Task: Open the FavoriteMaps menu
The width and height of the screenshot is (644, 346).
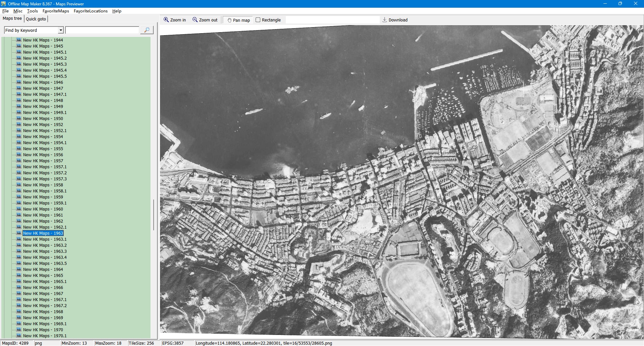Action: click(x=56, y=11)
